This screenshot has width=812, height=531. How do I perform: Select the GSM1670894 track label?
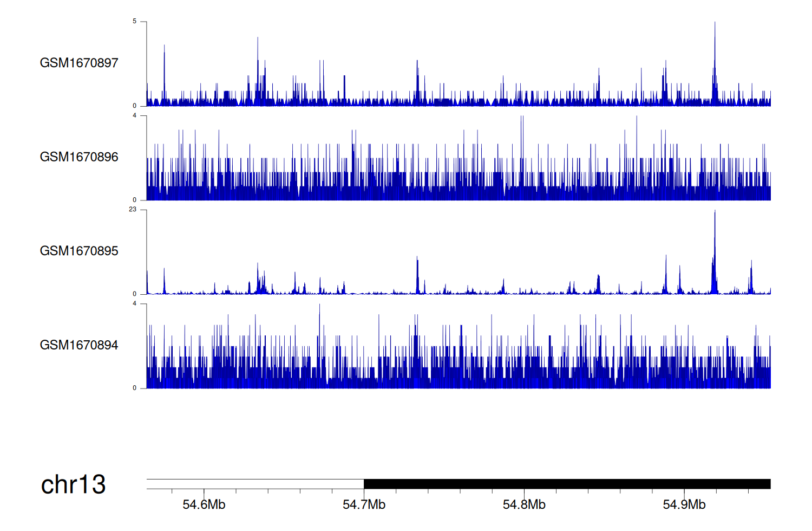pos(78,345)
